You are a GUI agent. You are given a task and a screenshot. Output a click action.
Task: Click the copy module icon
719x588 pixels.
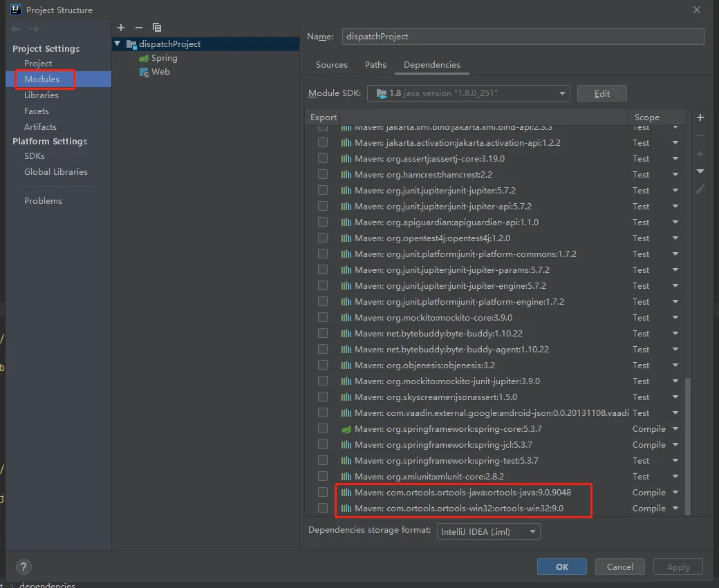[x=157, y=28]
